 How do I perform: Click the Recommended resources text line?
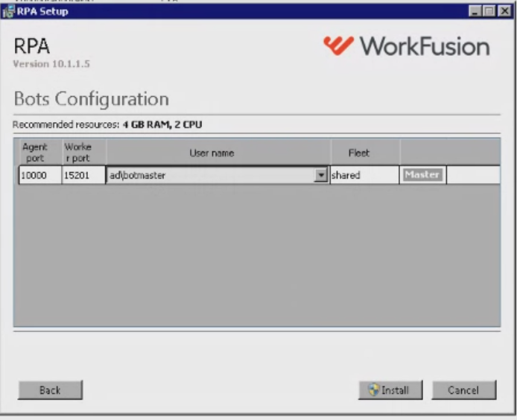pos(107,124)
